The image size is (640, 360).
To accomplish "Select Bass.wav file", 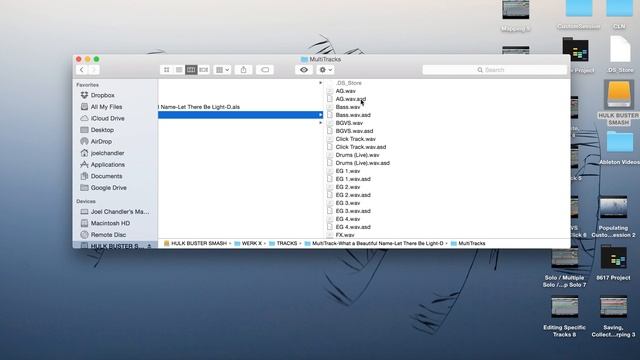I will [348, 107].
